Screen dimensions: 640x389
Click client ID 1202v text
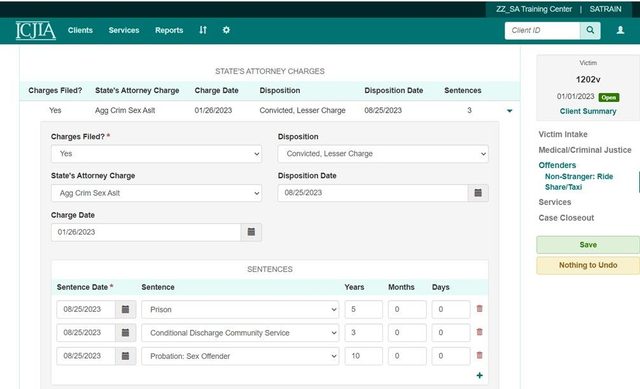(x=588, y=79)
